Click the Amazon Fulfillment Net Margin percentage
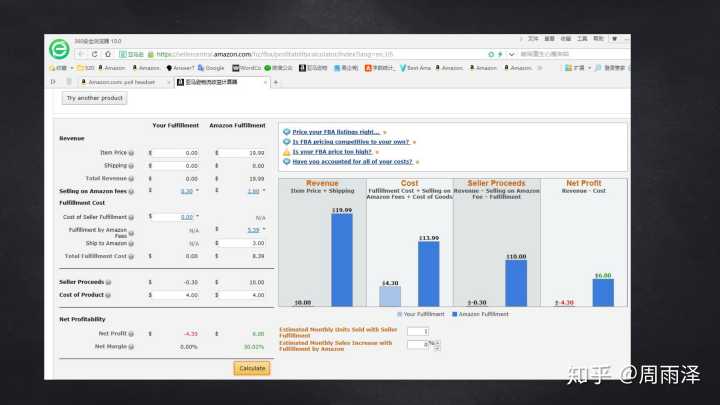The width and height of the screenshot is (720, 405). 253,347
